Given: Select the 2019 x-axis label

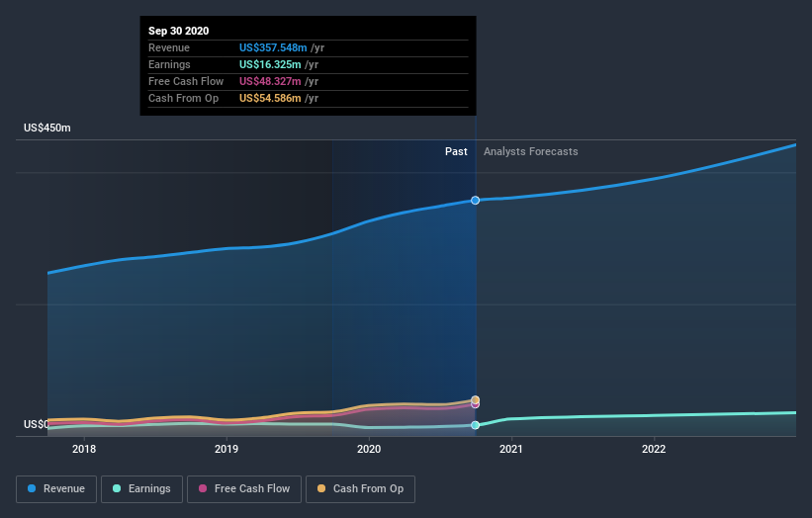Looking at the screenshot, I should pyautogui.click(x=226, y=449).
